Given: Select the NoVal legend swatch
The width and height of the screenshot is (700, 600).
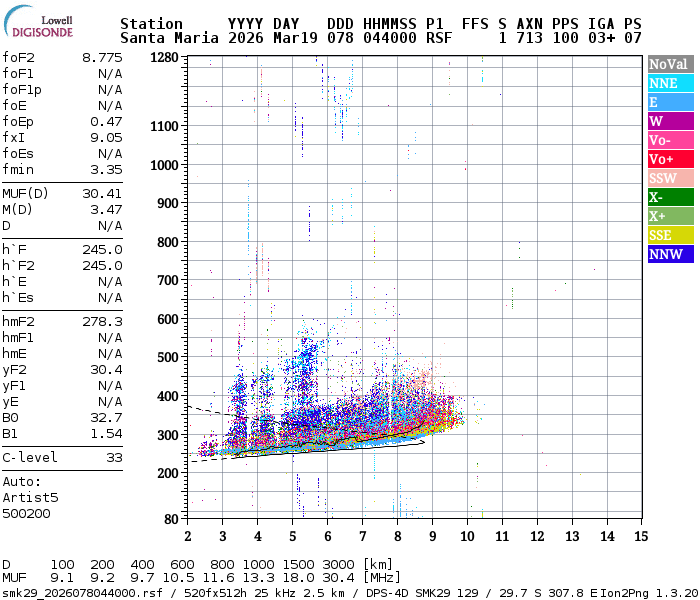Looking at the screenshot, I should [671, 64].
